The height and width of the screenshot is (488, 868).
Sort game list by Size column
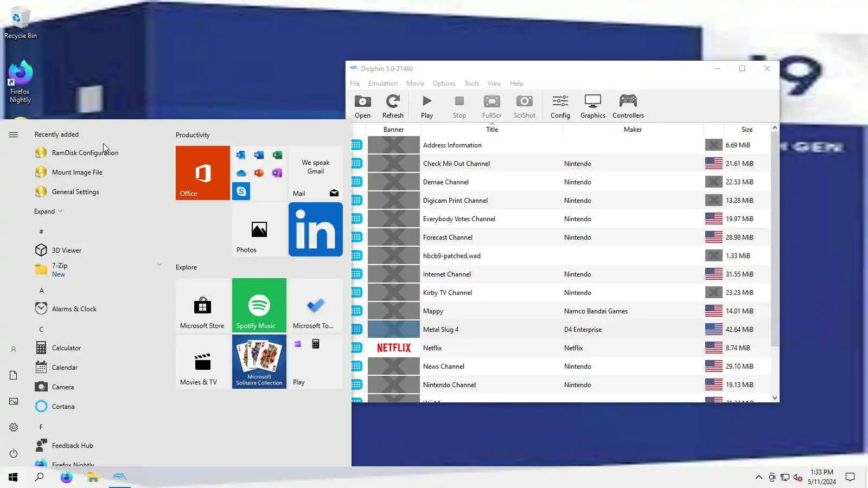[x=746, y=130]
